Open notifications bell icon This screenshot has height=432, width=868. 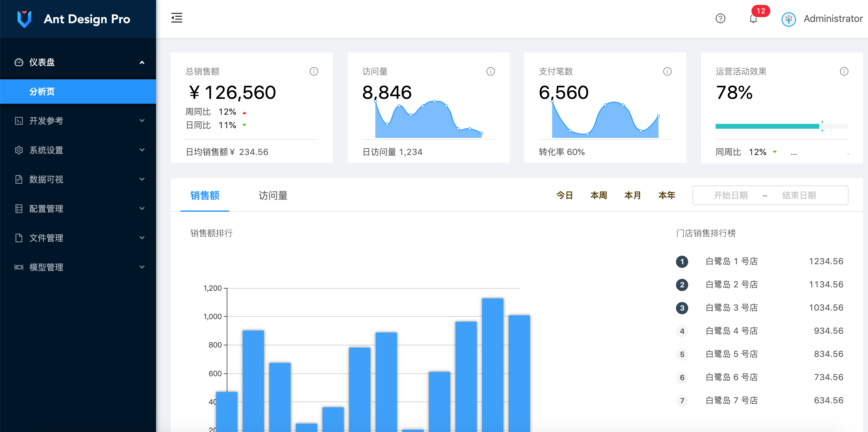(753, 19)
